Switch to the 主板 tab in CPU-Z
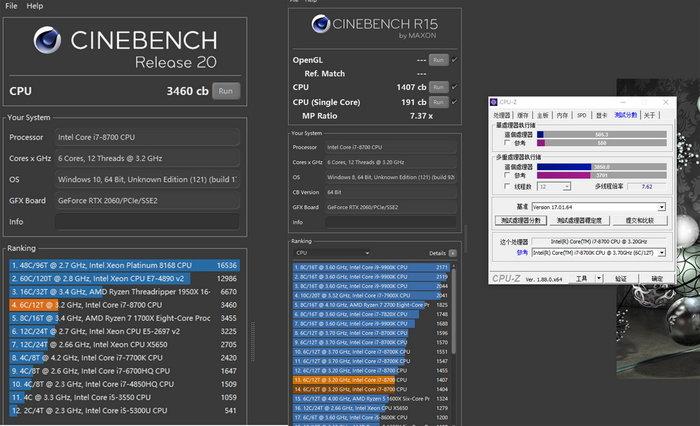The width and height of the screenshot is (700, 426). [542, 115]
